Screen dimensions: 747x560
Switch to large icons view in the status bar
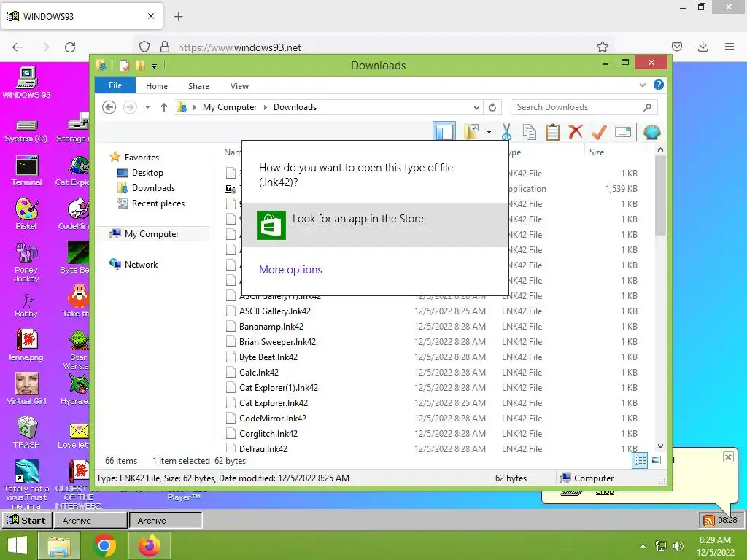tap(656, 460)
